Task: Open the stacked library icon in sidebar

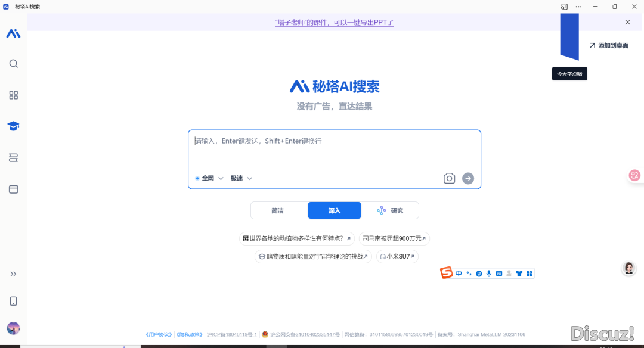Action: tap(14, 157)
